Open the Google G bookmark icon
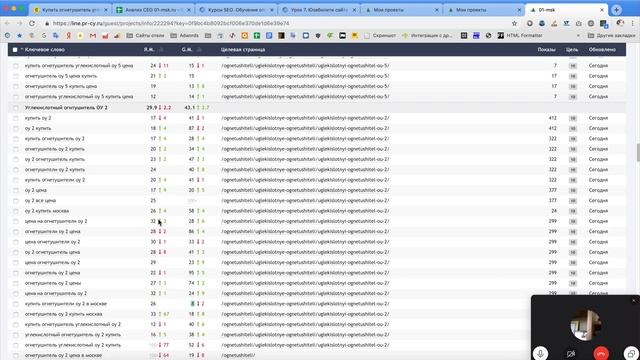The height and width of the screenshot is (360, 640). 44,36
